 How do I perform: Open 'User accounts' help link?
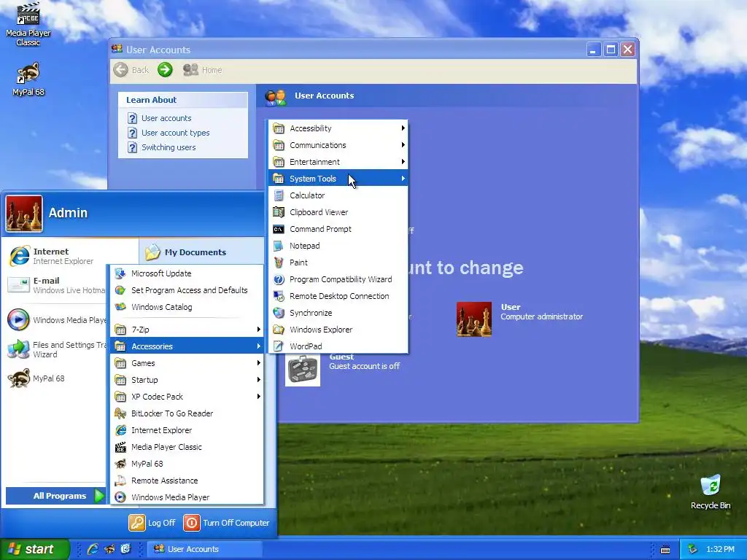click(x=166, y=118)
